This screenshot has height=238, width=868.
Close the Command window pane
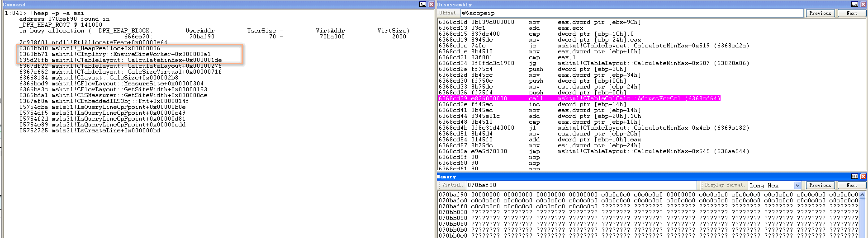431,4
